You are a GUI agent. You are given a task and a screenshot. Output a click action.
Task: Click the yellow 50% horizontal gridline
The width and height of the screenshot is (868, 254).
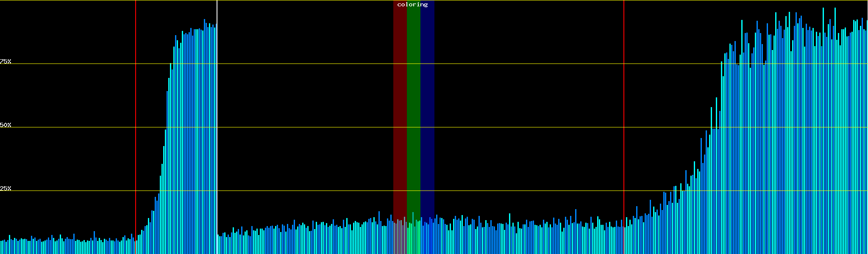297,127
